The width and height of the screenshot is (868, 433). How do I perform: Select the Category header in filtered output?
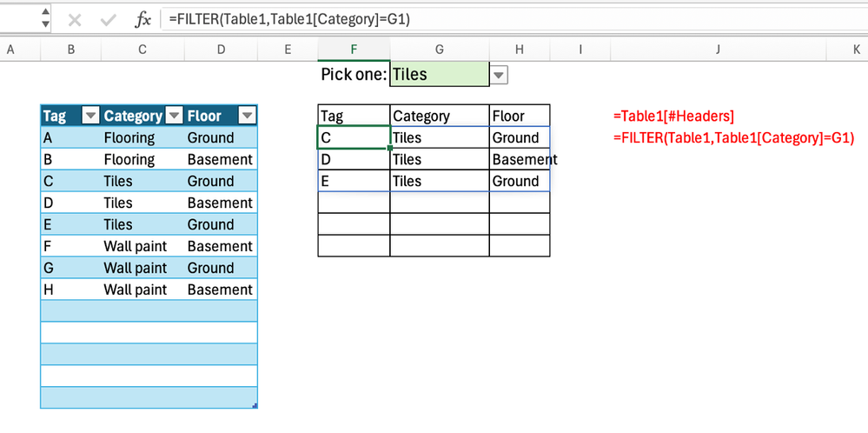(x=440, y=116)
